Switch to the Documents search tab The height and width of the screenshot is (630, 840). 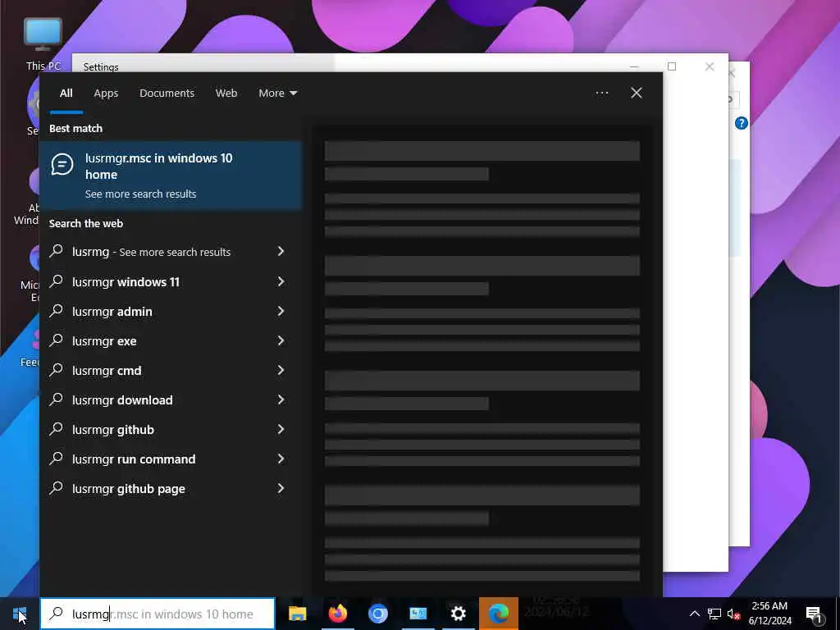(x=167, y=94)
